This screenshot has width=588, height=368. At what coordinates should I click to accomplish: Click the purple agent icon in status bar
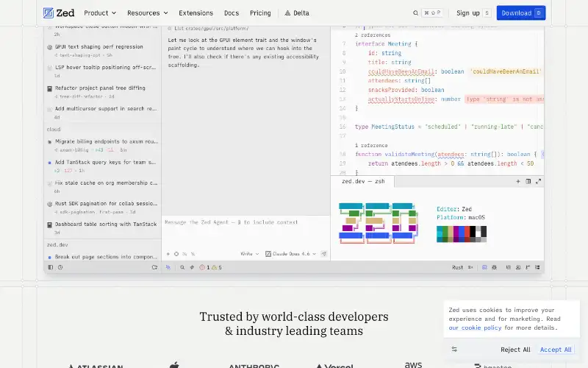coord(168,267)
